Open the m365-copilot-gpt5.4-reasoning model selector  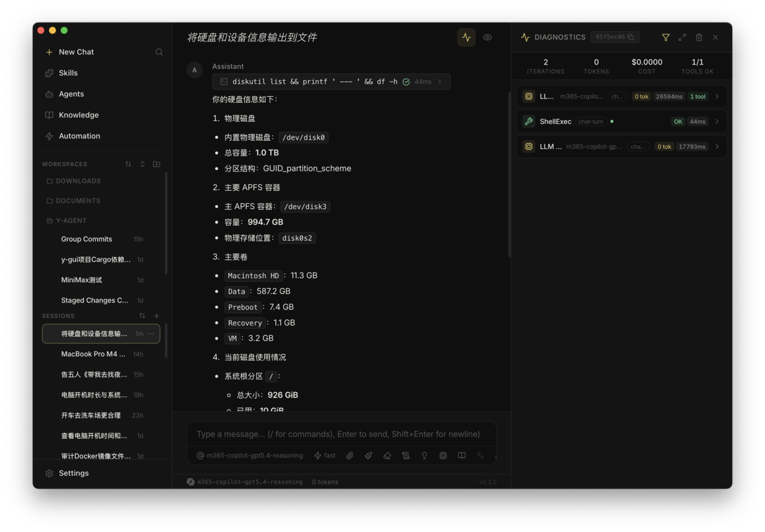coord(250,455)
